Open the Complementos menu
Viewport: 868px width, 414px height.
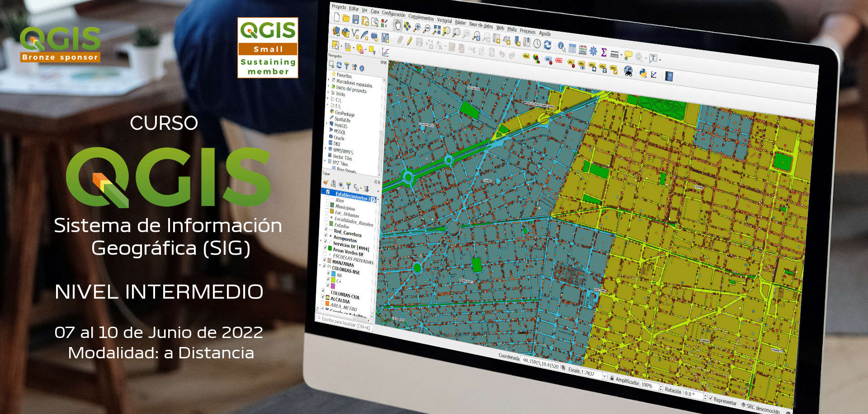[421, 17]
